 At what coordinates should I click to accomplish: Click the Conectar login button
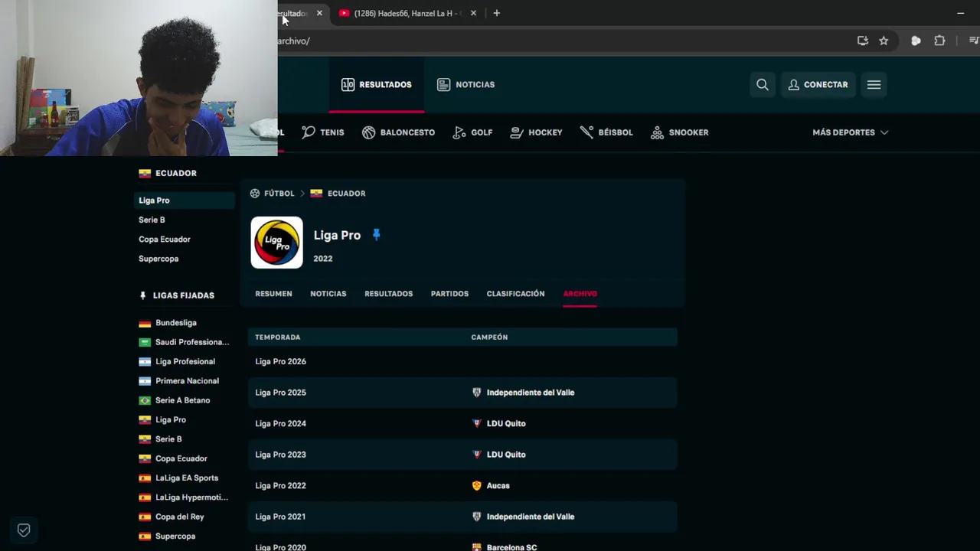click(x=818, y=85)
